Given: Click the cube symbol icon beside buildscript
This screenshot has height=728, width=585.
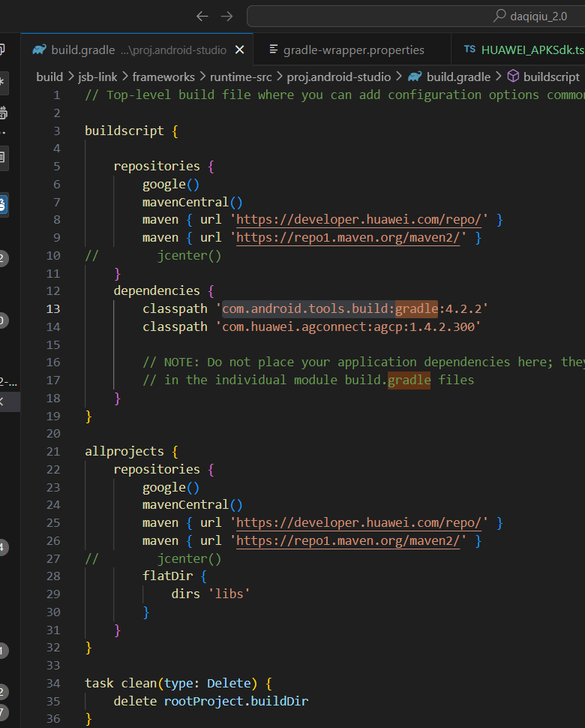Looking at the screenshot, I should click(513, 76).
